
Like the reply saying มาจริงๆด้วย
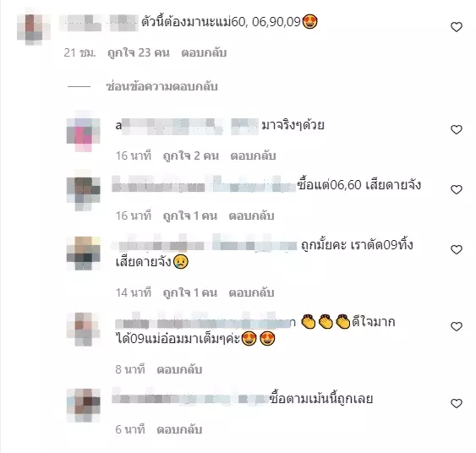tap(457, 129)
